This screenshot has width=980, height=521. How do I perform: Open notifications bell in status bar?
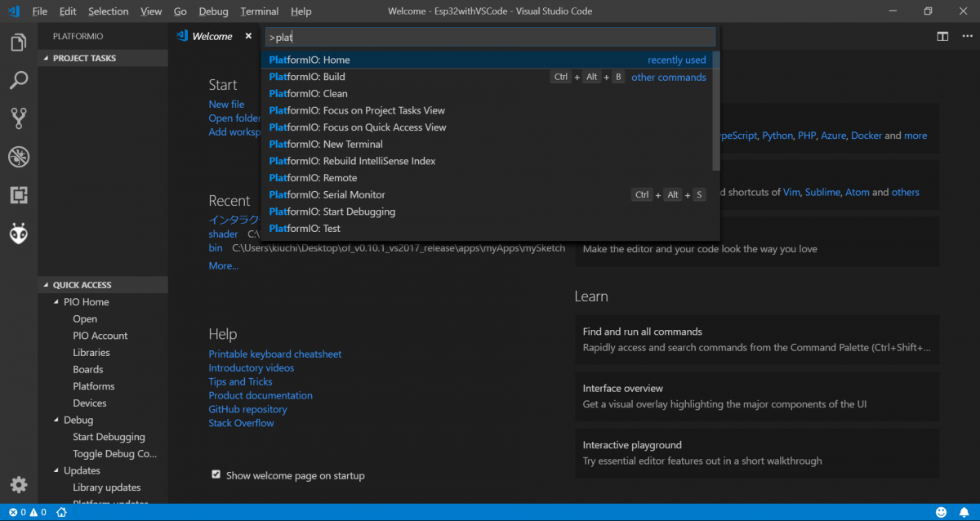964,512
